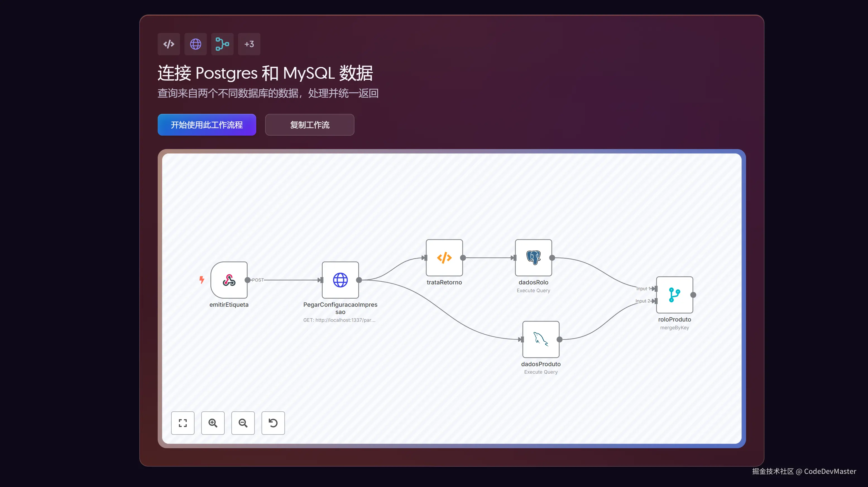The width and height of the screenshot is (868, 487).
Task: Click the fit-to-view canvas control
Action: click(183, 423)
